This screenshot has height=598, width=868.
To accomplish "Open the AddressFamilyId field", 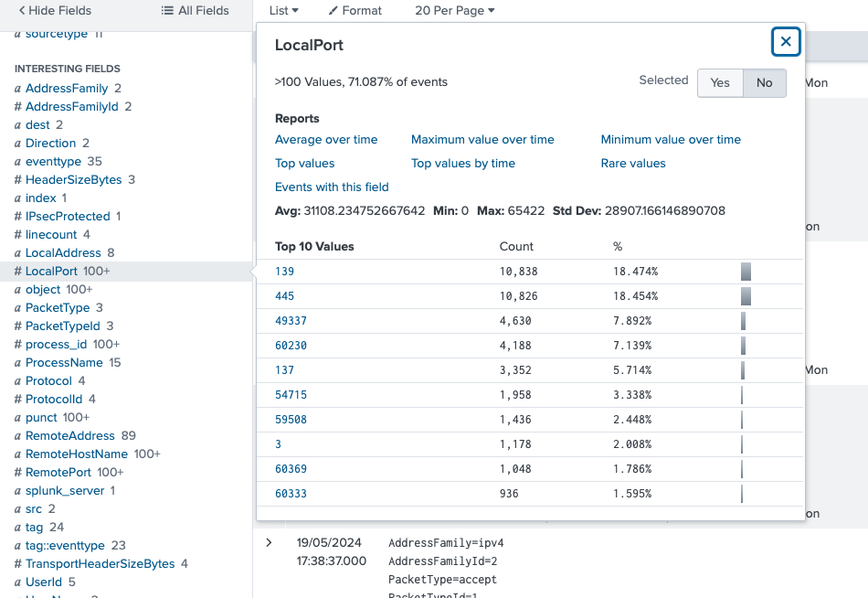I will 72,106.
